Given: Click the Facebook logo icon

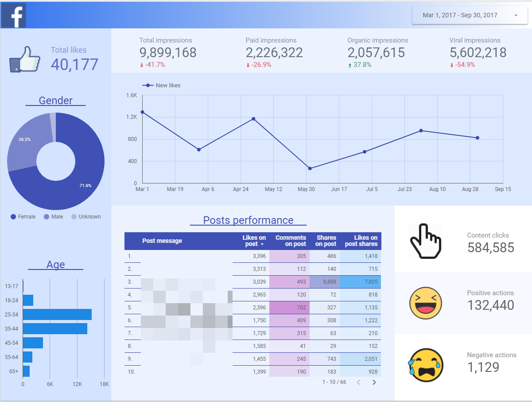Looking at the screenshot, I should pos(13,15).
